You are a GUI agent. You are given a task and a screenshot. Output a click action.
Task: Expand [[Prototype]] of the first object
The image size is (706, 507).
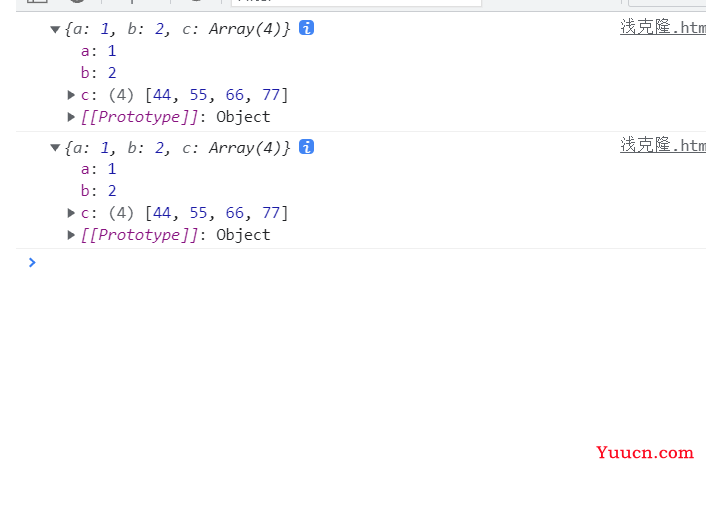(x=71, y=117)
